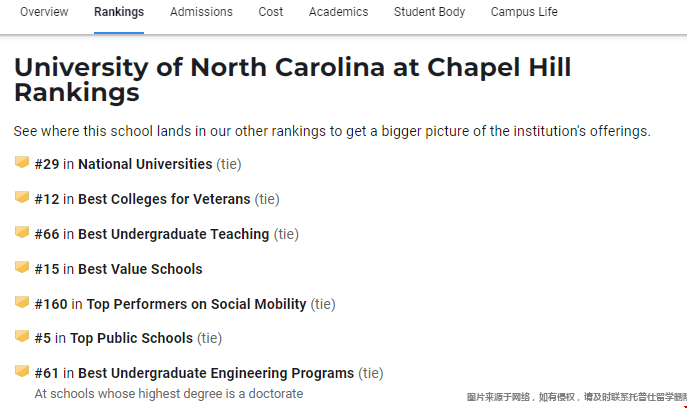
Task: Click badge icon next to Top Public Schools
Action: tap(22, 337)
